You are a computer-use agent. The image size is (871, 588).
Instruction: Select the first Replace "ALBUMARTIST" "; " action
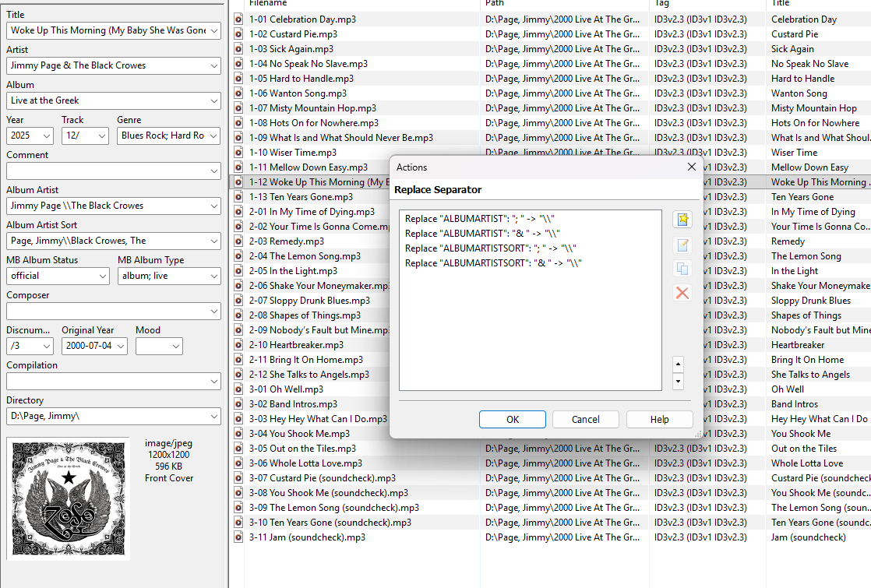pos(481,219)
